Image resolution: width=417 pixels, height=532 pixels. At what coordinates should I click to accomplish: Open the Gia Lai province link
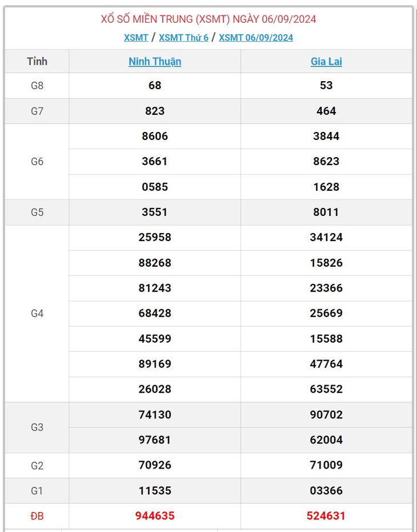click(326, 61)
